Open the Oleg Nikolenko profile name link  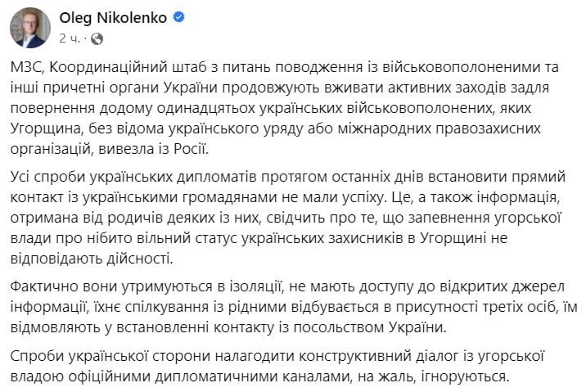[113, 18]
